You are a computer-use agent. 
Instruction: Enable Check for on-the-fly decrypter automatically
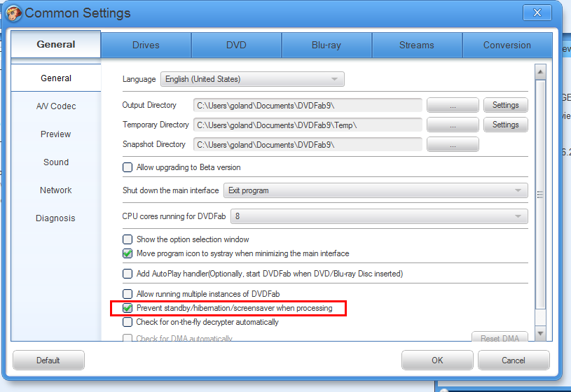click(128, 322)
